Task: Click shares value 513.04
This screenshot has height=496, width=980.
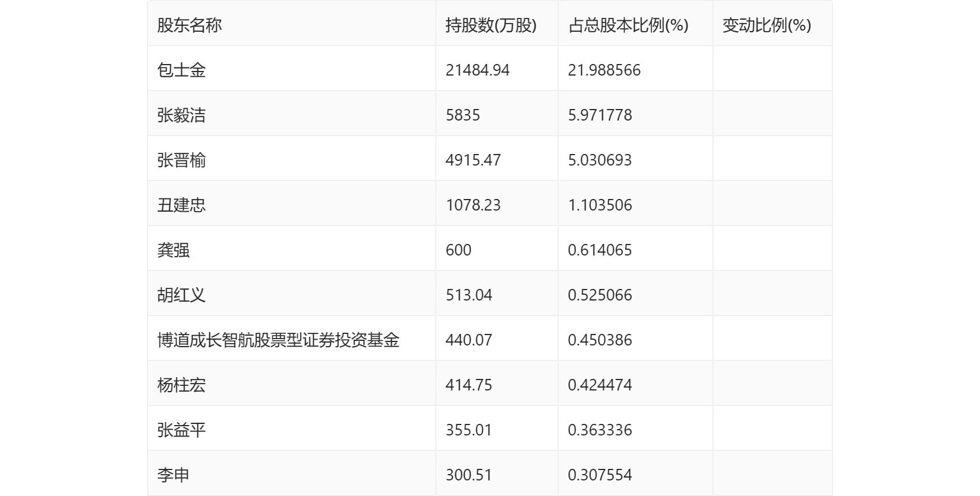Action: 469,295
